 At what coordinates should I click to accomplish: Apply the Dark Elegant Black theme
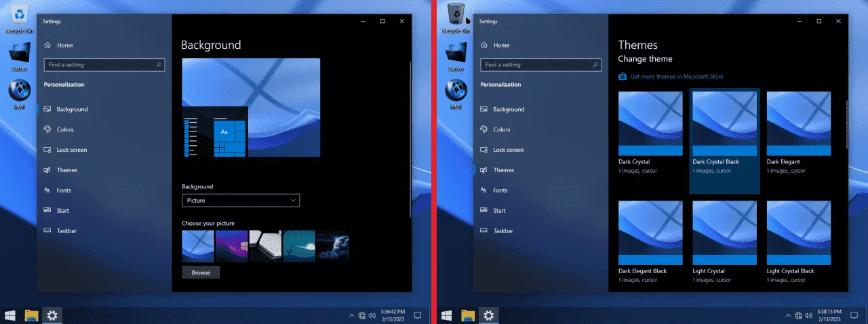point(650,242)
